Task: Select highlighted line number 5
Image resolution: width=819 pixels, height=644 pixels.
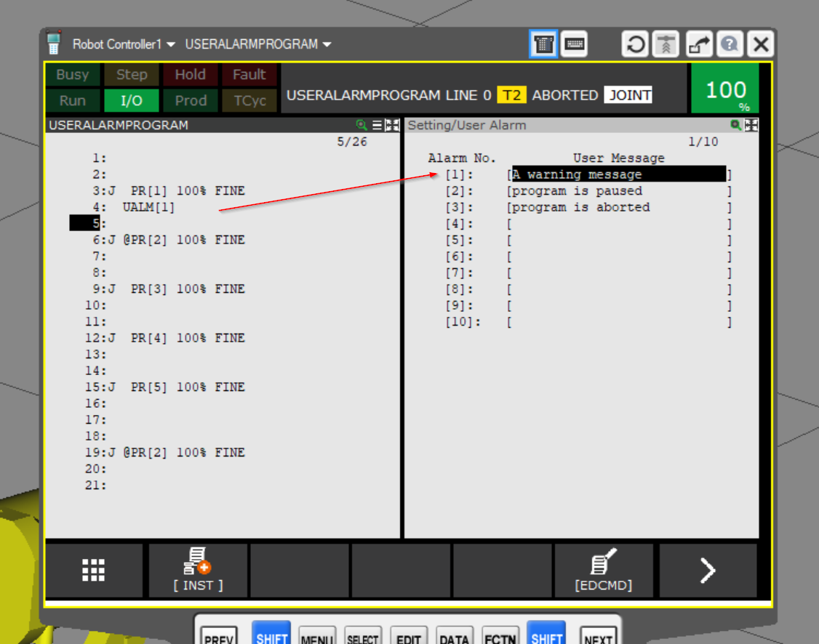Action: [x=85, y=223]
